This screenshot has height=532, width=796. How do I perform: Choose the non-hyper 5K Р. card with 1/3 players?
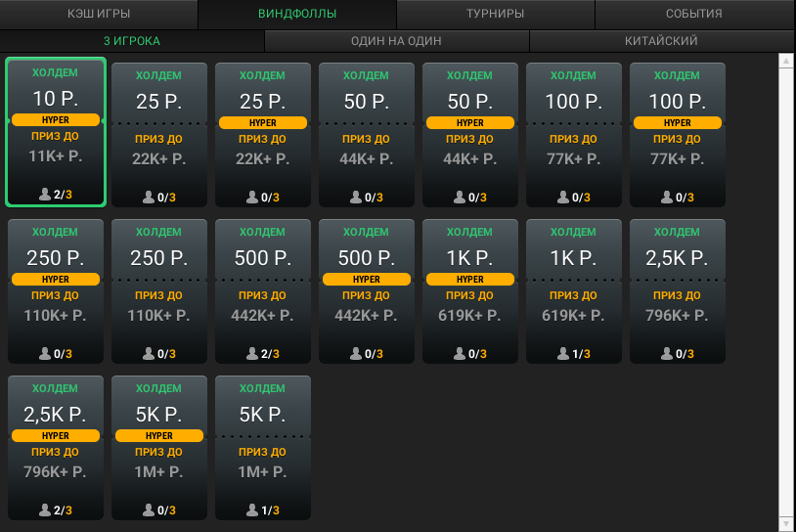click(x=263, y=447)
